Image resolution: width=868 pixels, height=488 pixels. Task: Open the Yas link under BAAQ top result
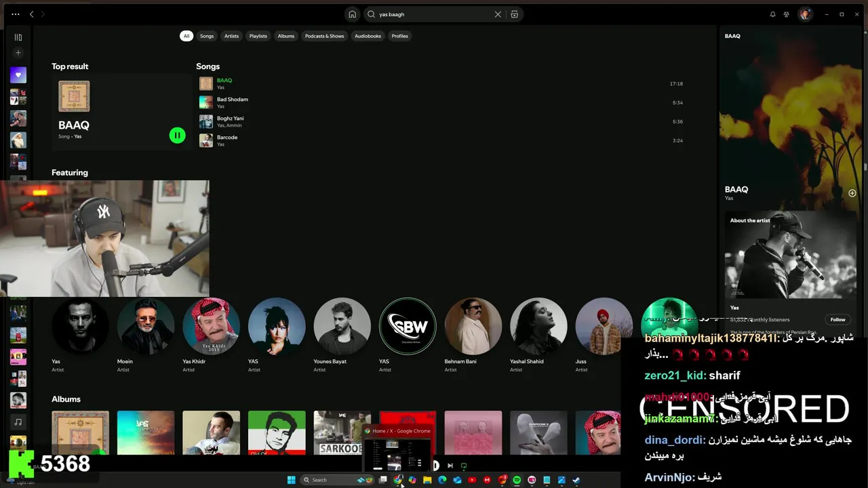coord(78,136)
